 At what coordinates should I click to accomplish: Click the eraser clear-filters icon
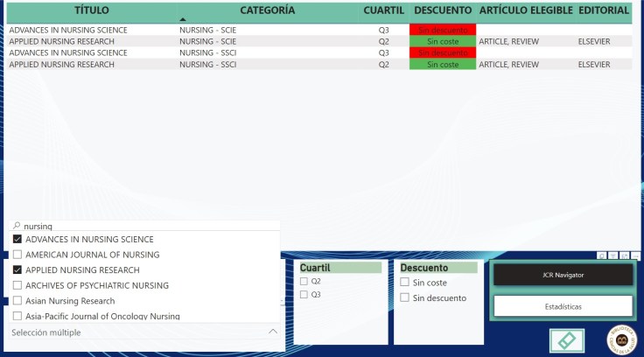[567, 340]
